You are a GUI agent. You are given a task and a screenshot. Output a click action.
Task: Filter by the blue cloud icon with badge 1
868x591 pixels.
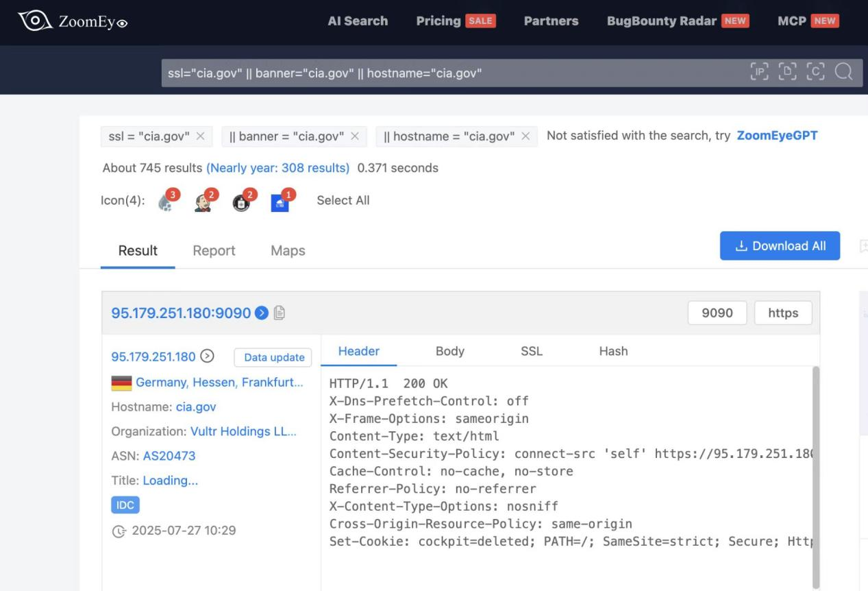280,202
